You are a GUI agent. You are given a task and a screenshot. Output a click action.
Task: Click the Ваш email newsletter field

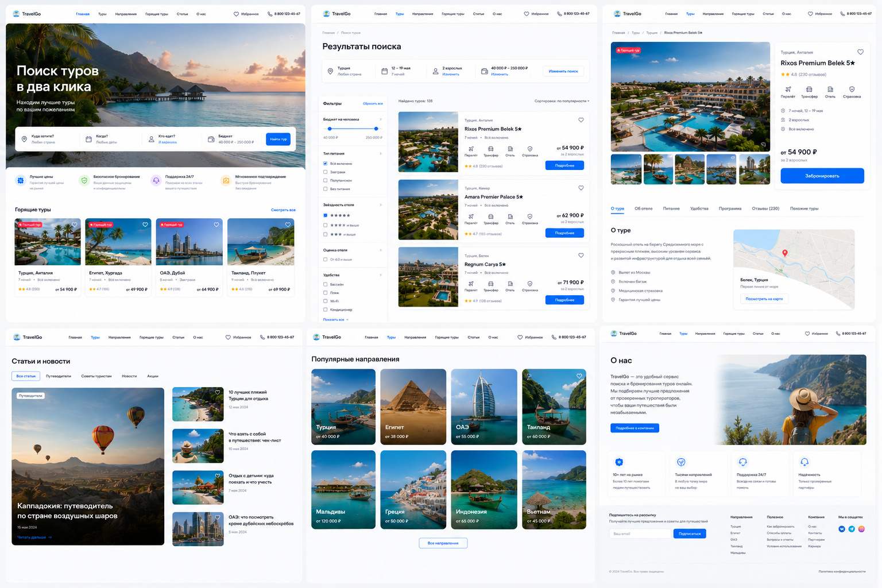(640, 533)
